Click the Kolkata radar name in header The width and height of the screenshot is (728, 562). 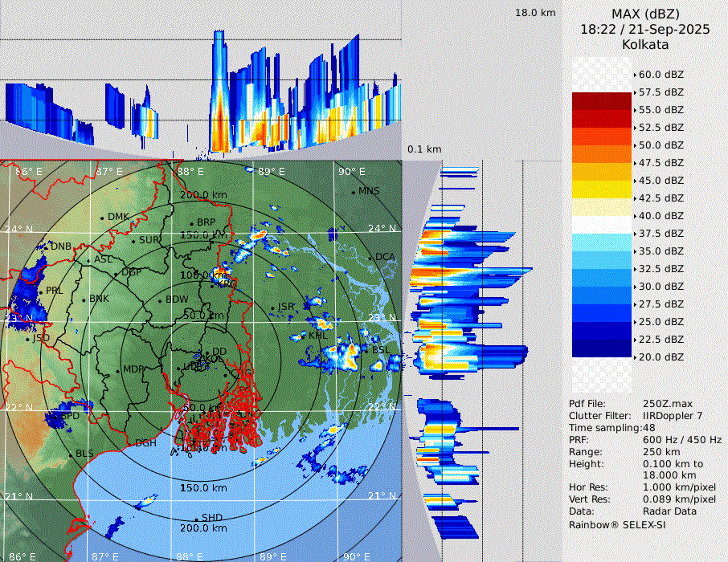(644, 44)
